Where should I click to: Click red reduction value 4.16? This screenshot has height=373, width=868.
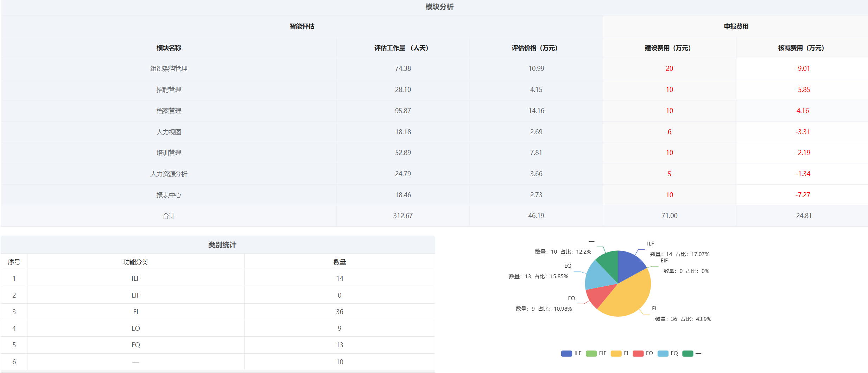[x=803, y=111]
